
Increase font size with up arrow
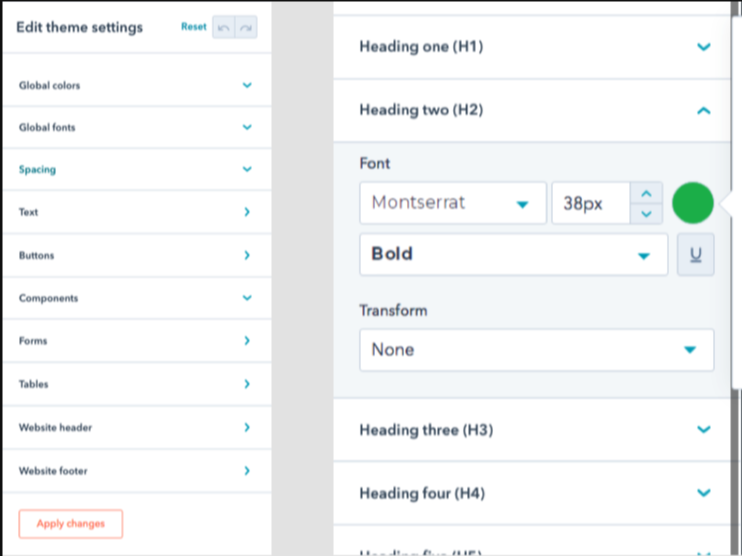(x=646, y=193)
